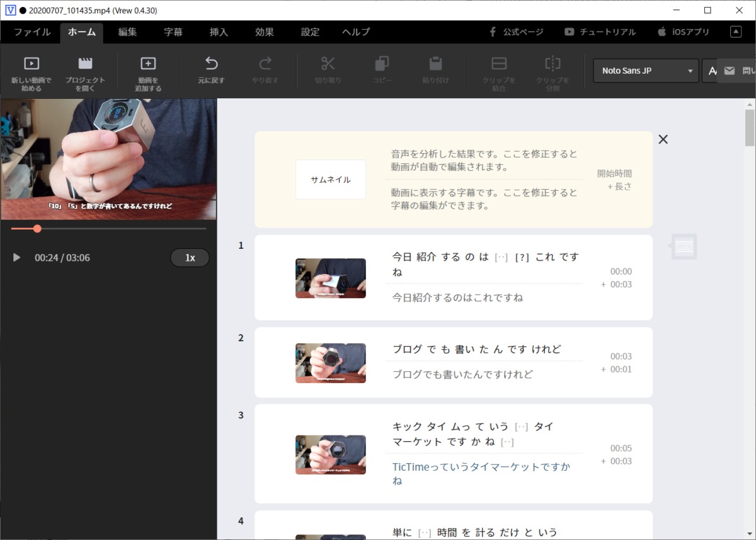Click subtitle text ブログでも書いたんですけれど
The width and height of the screenshot is (756, 540).
coord(463,374)
